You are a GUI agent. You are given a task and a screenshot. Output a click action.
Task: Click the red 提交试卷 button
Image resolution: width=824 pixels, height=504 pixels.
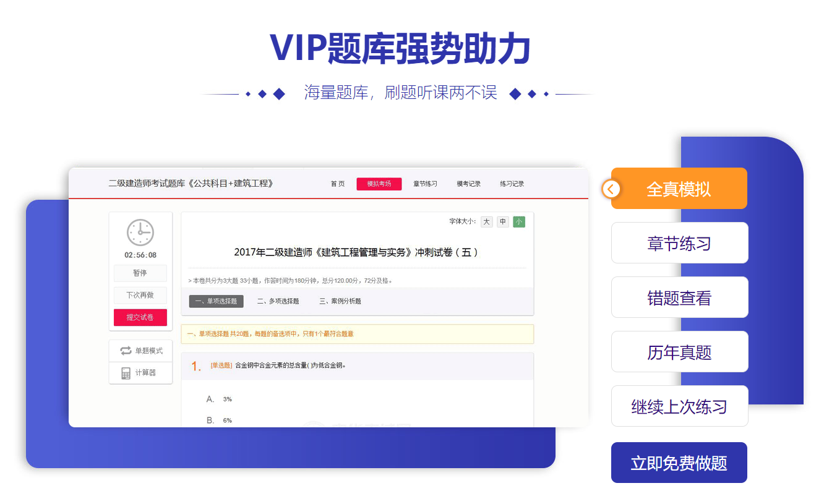click(140, 317)
